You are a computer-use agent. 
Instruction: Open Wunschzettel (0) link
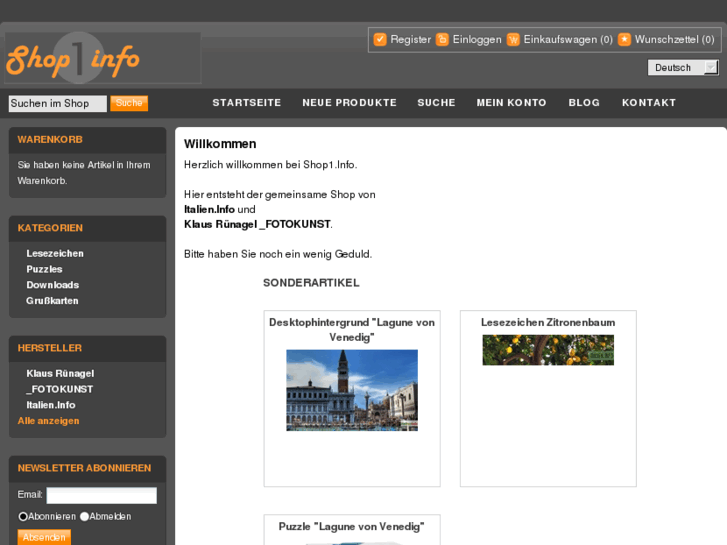675,39
